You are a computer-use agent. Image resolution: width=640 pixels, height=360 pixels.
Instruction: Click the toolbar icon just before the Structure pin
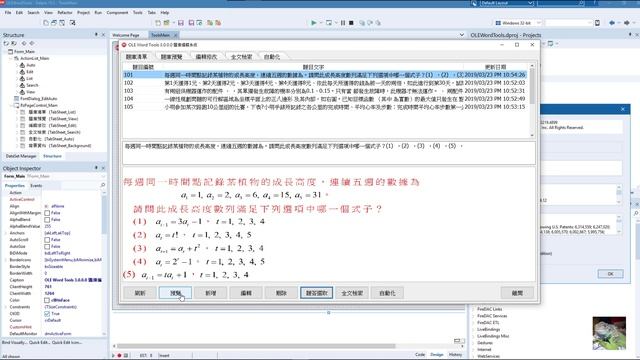coord(72,23)
